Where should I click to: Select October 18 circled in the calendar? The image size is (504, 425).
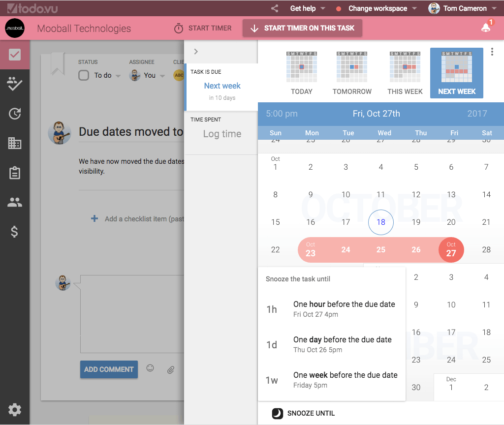[x=381, y=222]
